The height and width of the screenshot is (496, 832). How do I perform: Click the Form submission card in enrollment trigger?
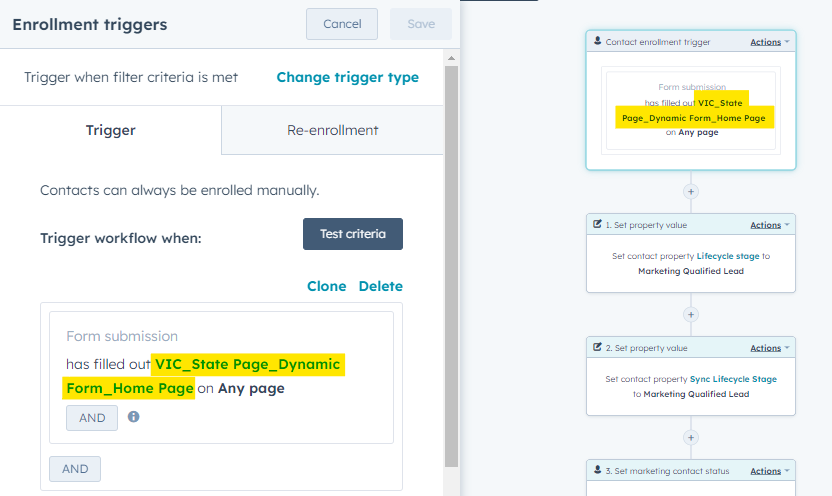691,110
